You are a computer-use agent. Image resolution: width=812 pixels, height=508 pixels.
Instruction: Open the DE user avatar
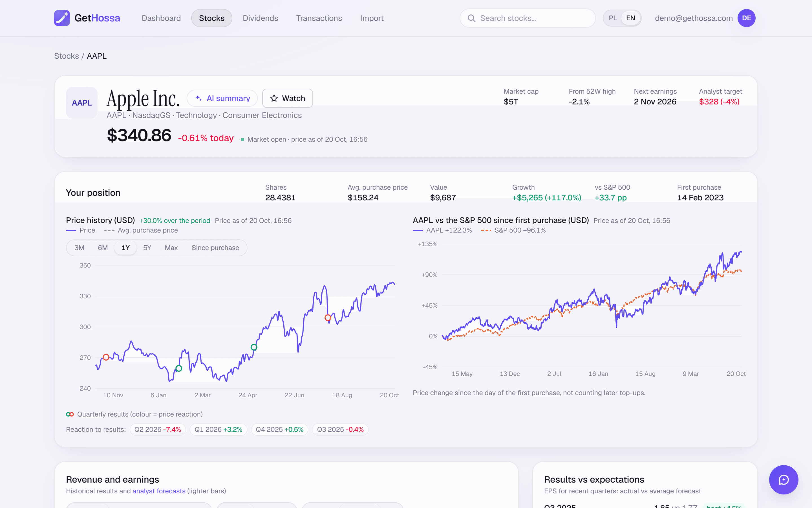coord(746,18)
